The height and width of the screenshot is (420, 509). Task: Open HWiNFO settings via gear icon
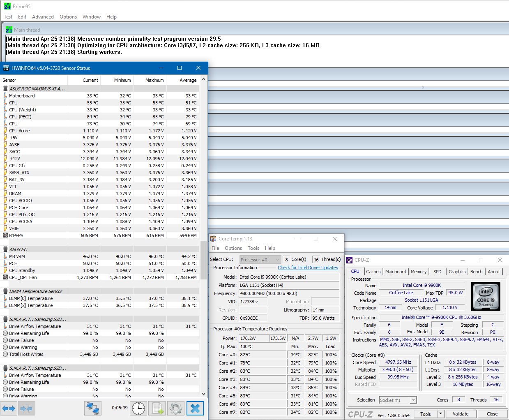point(176,408)
